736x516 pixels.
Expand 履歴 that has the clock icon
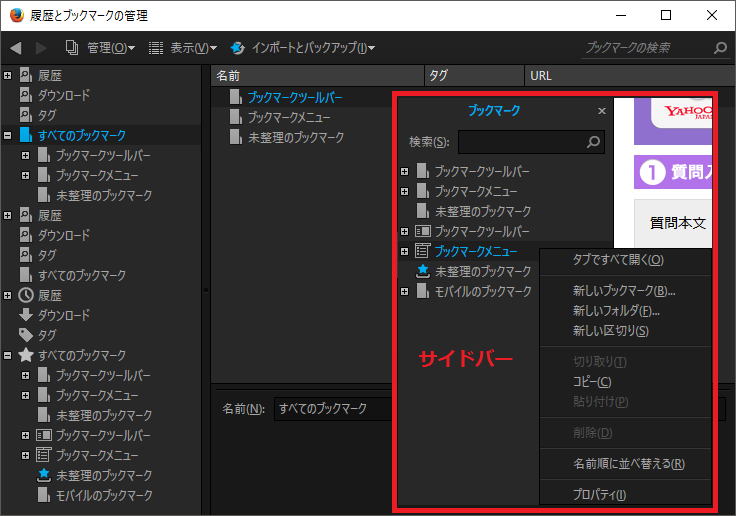[x=8, y=295]
